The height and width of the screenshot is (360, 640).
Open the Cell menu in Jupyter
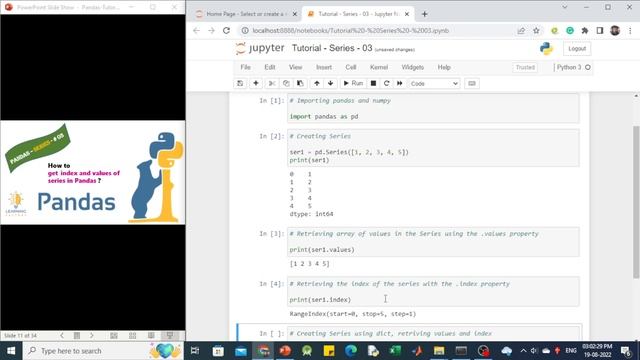coord(351,67)
